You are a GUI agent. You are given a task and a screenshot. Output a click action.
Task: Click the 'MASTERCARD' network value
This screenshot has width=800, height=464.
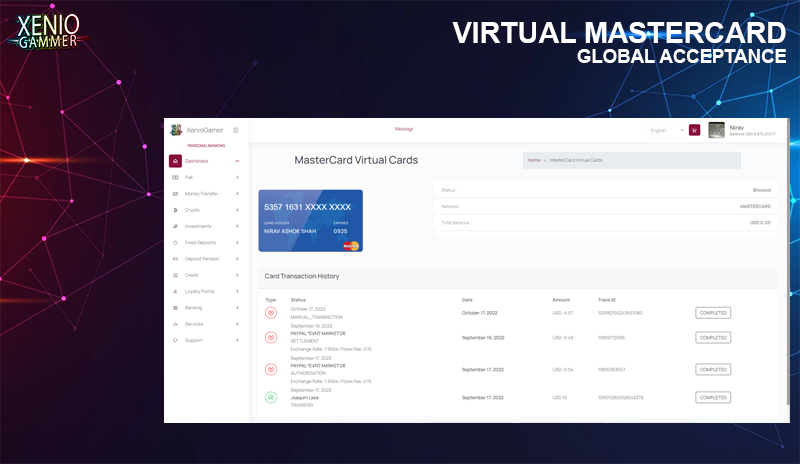coord(755,206)
